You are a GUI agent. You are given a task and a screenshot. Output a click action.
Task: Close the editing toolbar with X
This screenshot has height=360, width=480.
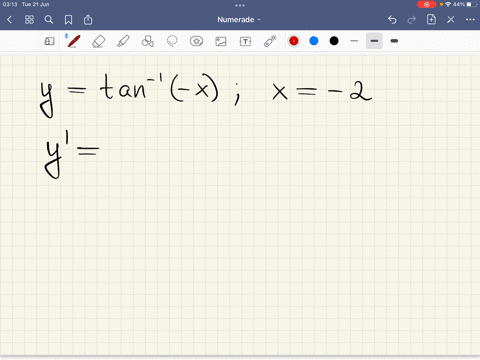point(451,20)
